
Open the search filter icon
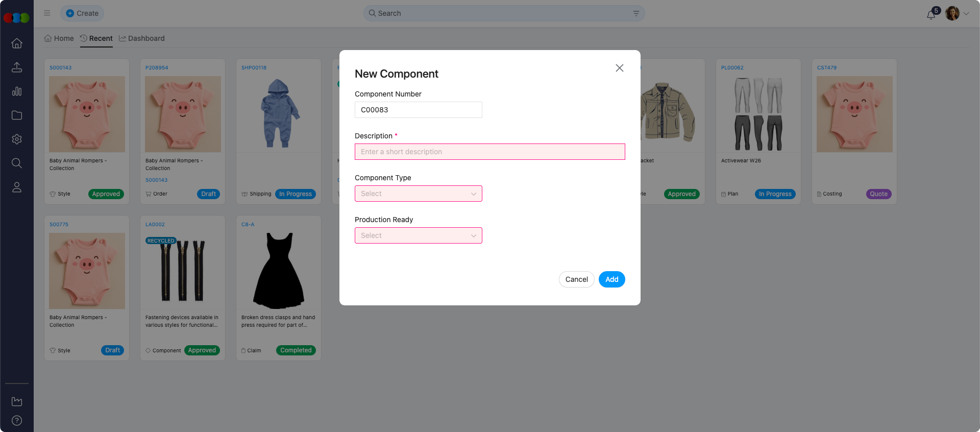(x=636, y=13)
